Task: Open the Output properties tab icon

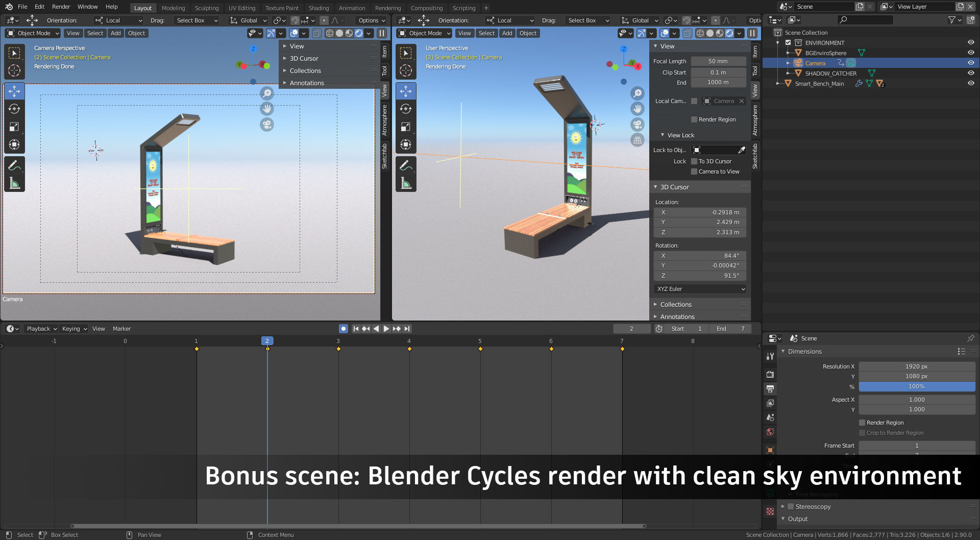Action: (770, 389)
